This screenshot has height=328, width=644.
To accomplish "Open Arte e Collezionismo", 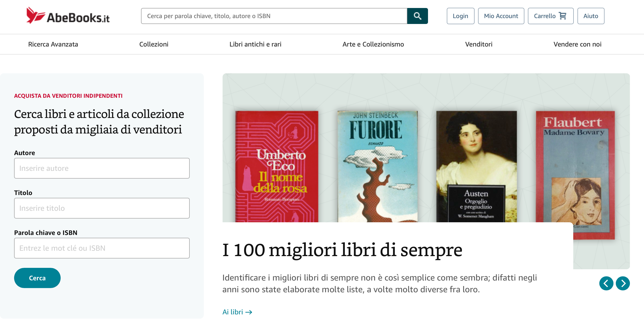I will (x=373, y=44).
